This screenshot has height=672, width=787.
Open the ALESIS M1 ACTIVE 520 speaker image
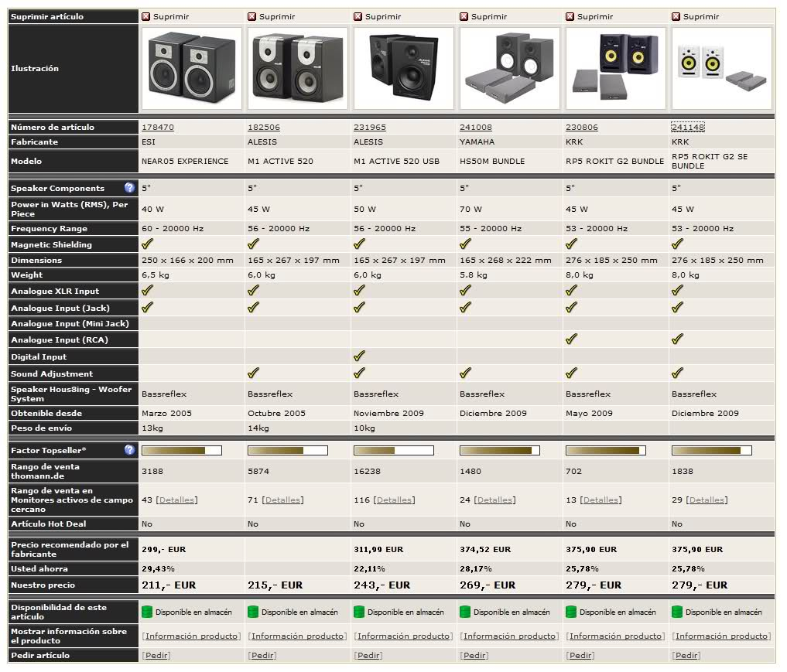(298, 68)
